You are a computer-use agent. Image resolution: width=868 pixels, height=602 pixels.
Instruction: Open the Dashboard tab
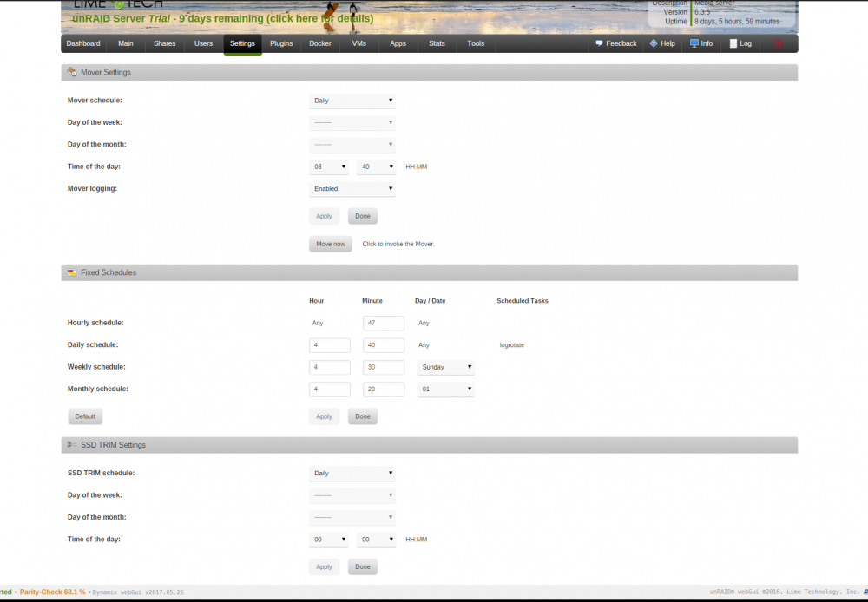point(83,43)
